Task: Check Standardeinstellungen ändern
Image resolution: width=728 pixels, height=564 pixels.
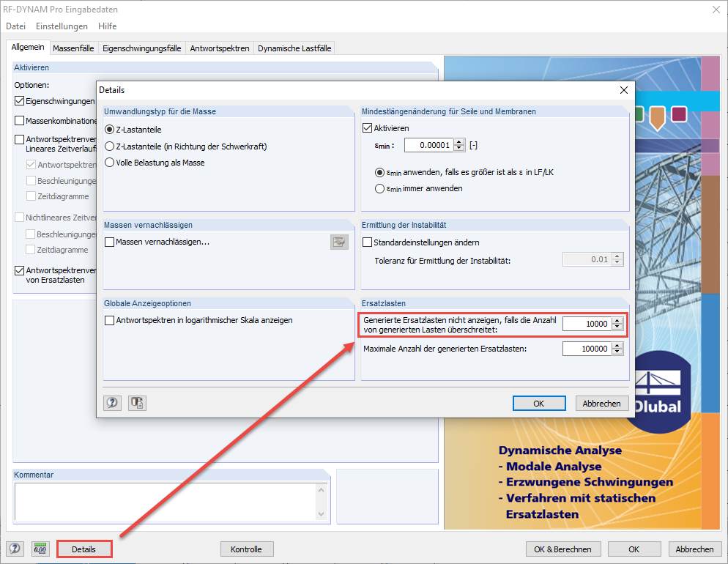Action: point(367,242)
